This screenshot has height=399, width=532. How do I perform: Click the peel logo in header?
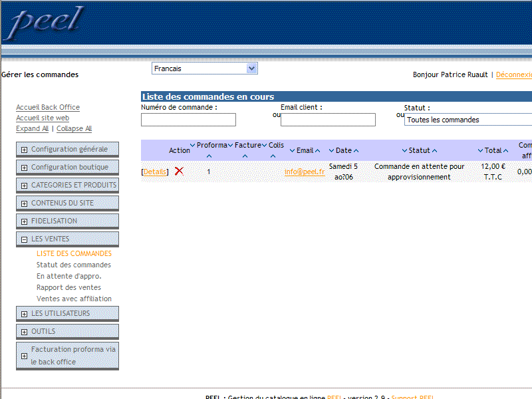[45, 23]
